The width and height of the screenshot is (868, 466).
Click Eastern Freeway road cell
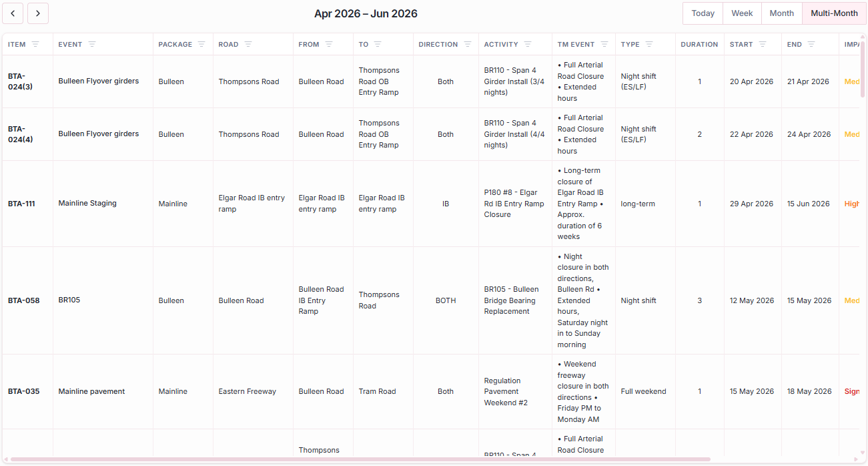tap(247, 391)
